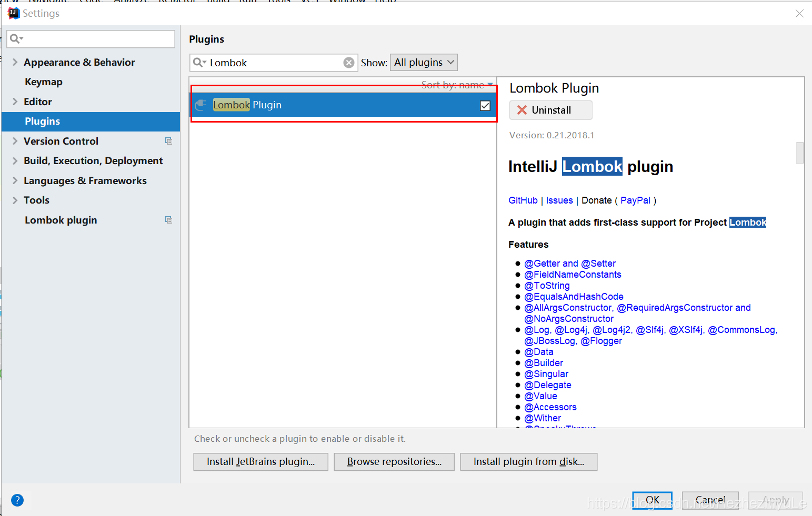The width and height of the screenshot is (812, 516).
Task: Click the Apply button
Action: click(776, 500)
